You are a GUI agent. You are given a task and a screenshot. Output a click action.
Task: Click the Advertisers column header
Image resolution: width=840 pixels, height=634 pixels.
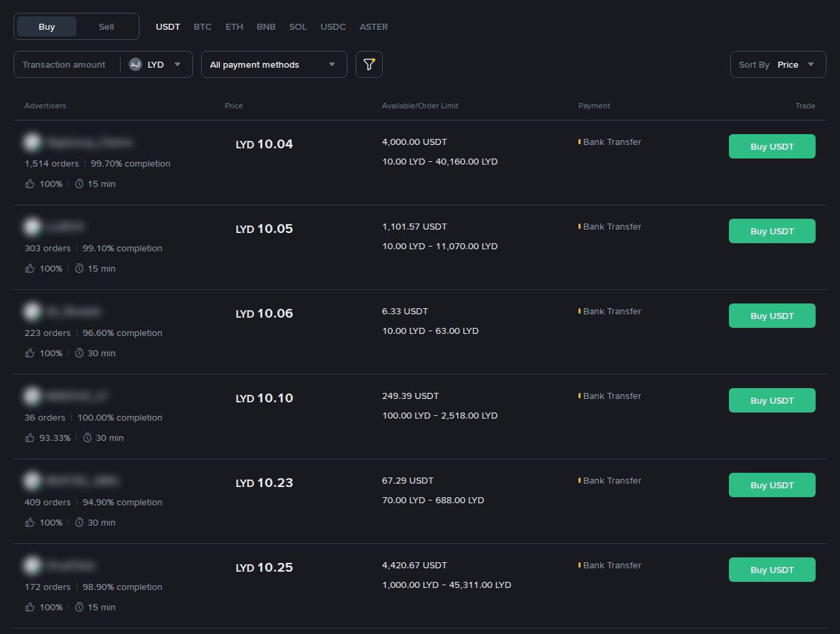pyautogui.click(x=45, y=106)
